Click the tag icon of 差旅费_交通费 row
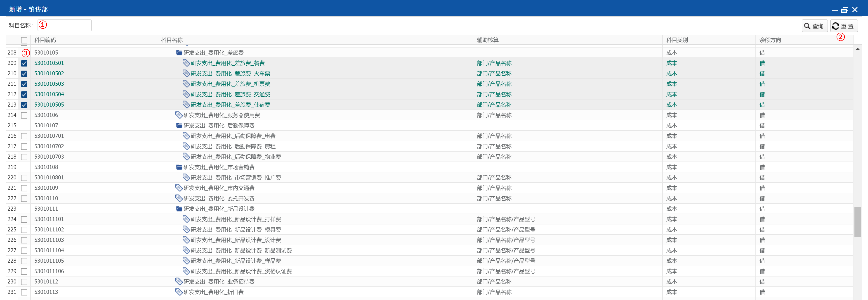Viewport: 868px width, 300px height. 186,94
